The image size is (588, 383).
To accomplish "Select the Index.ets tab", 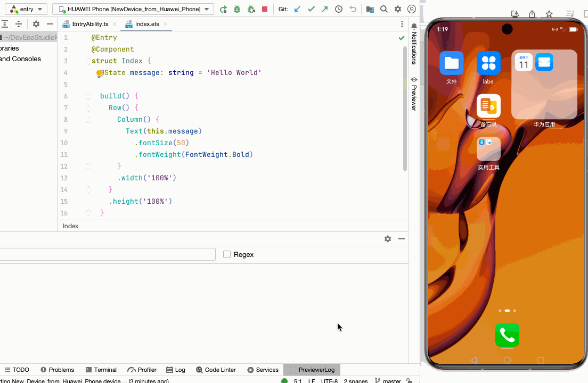I will 147,24.
